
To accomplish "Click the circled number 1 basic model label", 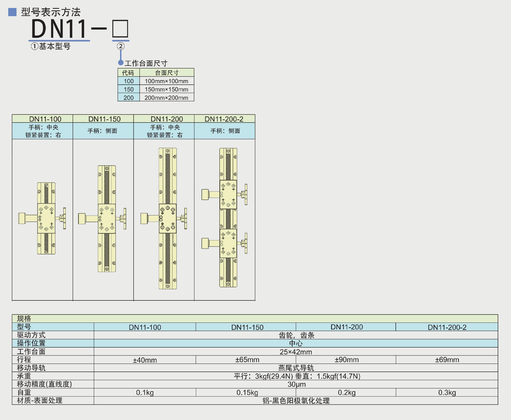I will [51, 46].
